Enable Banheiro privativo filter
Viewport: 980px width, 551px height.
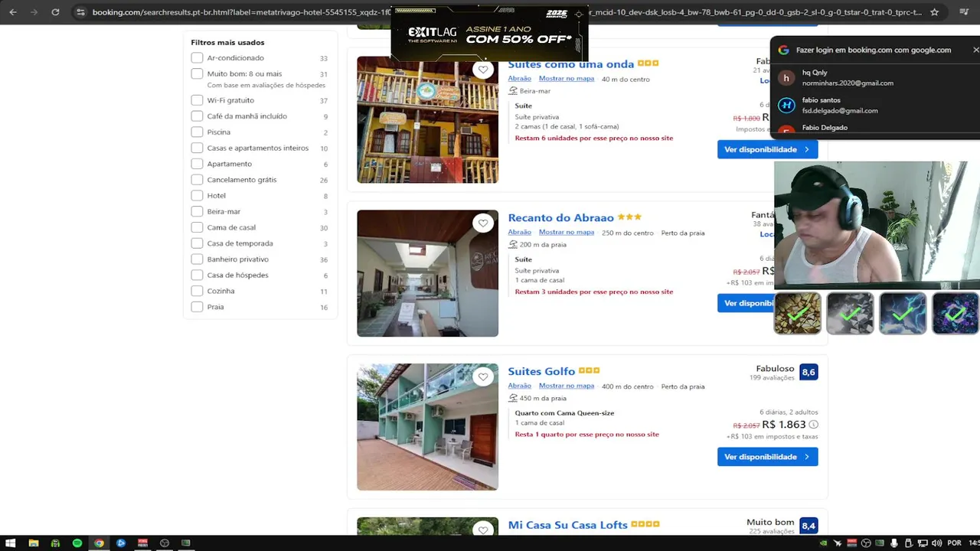coord(197,259)
